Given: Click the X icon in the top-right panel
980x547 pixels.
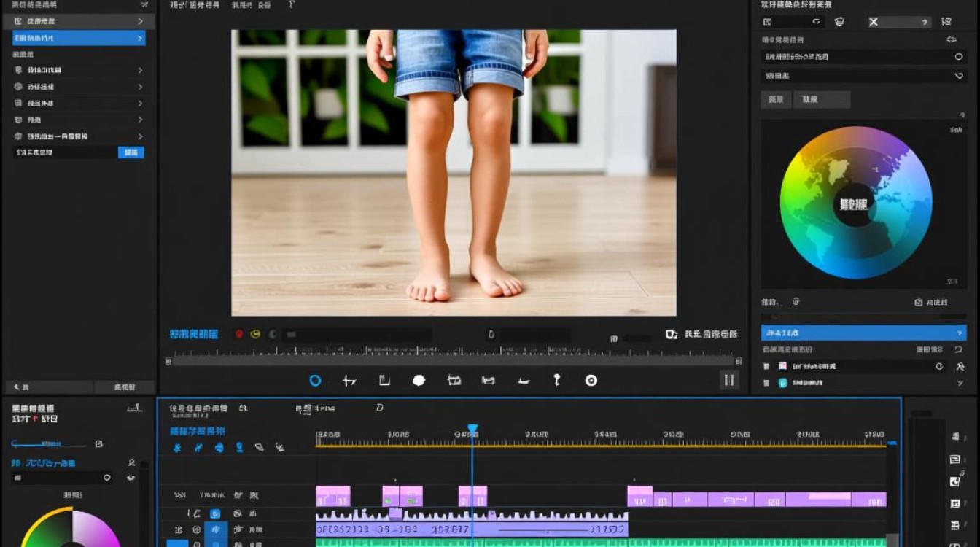Looking at the screenshot, I should point(874,22).
